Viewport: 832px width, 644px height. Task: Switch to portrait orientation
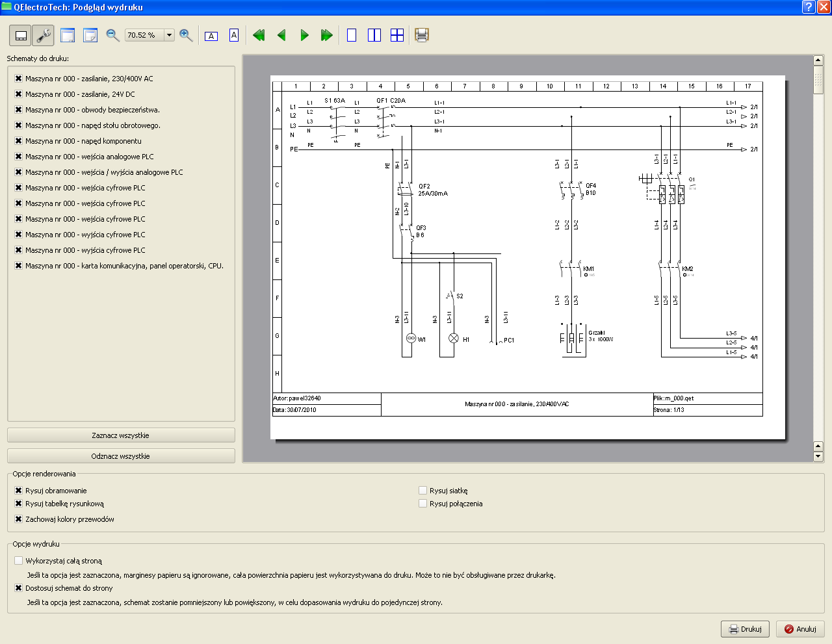coord(234,35)
